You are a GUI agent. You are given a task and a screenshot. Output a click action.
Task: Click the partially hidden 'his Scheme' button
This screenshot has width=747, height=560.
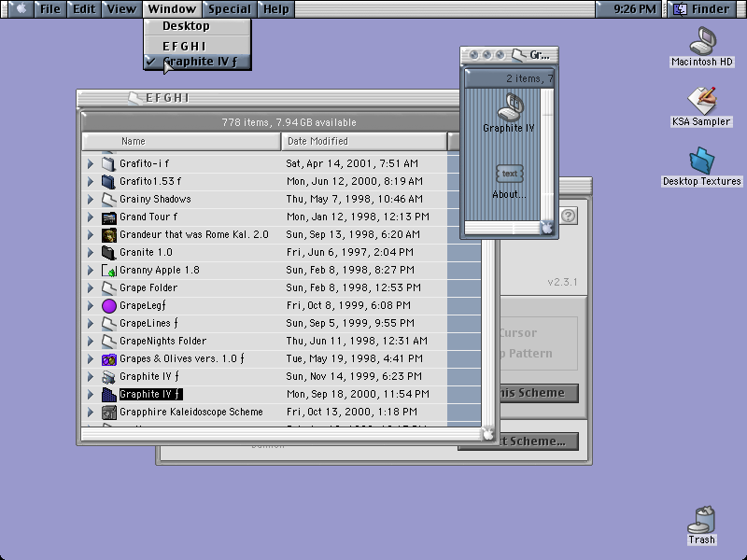pyautogui.click(x=539, y=393)
